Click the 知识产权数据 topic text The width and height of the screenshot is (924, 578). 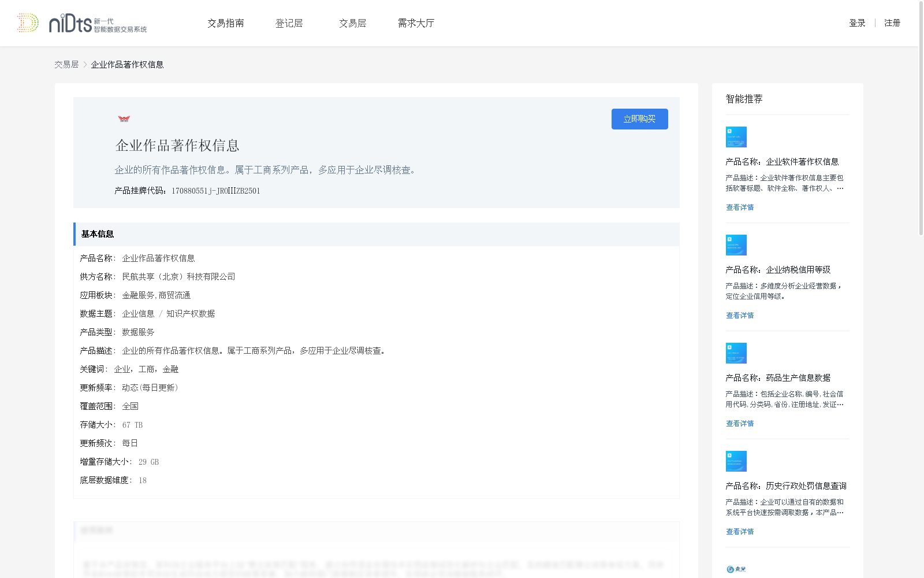191,314
